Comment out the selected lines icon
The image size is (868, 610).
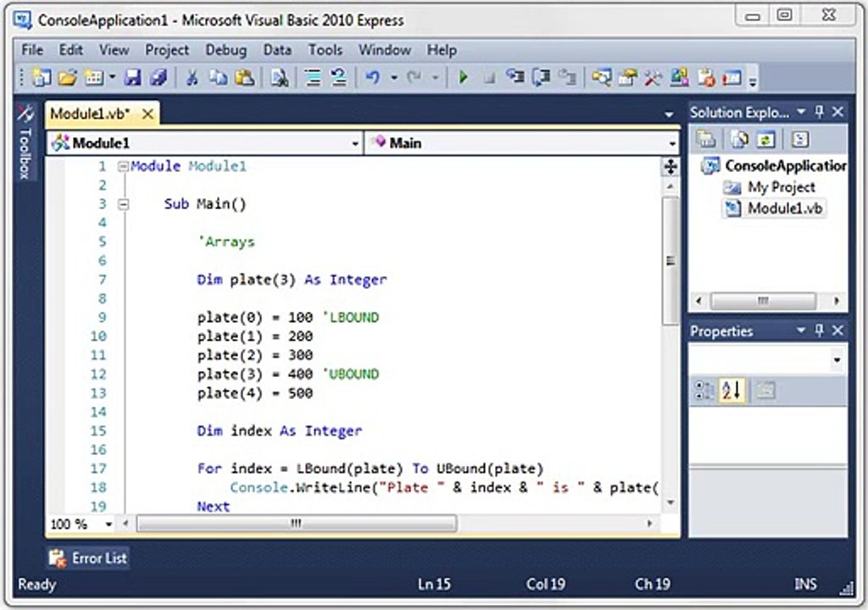tap(314, 77)
